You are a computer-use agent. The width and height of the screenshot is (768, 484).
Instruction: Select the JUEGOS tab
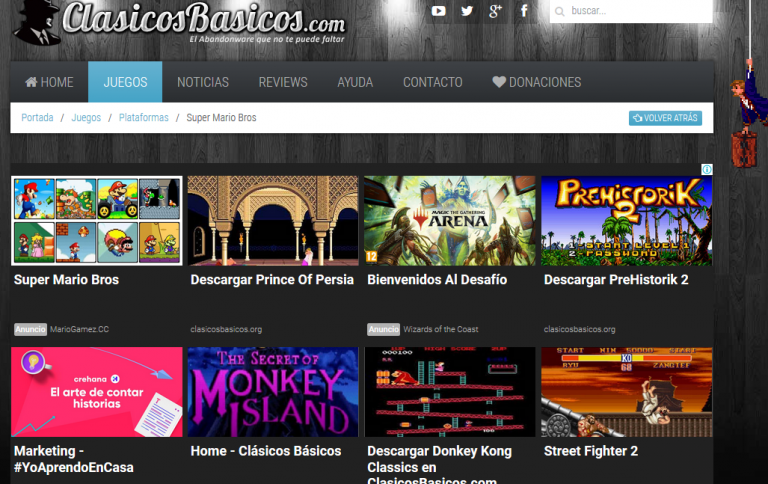pos(125,82)
